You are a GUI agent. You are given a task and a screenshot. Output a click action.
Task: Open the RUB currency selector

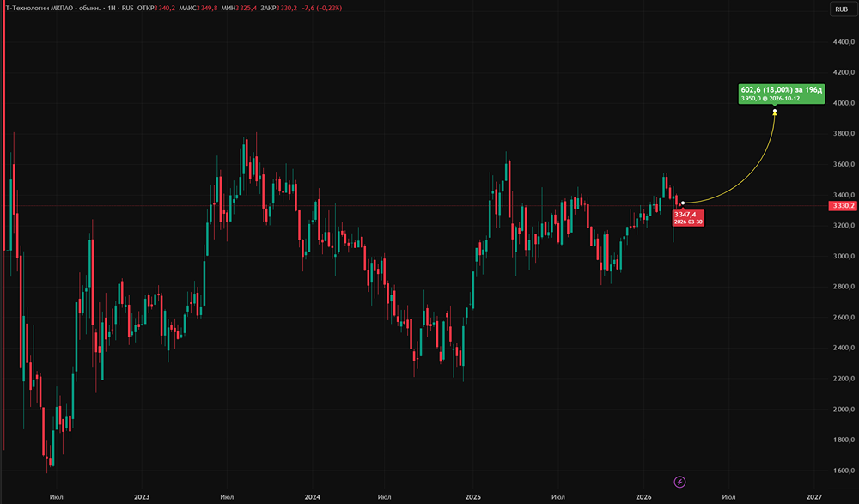(842, 9)
